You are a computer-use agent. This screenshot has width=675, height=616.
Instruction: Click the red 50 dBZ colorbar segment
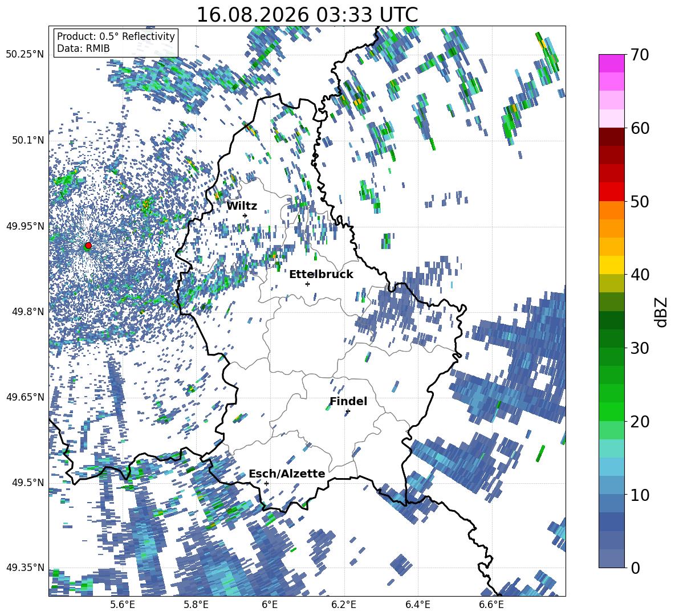coord(611,192)
